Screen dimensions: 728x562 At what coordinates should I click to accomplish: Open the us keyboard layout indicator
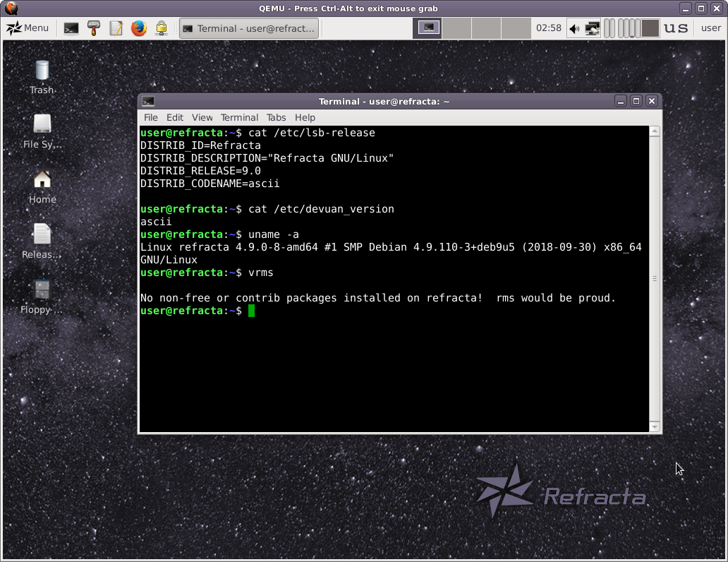click(x=676, y=28)
